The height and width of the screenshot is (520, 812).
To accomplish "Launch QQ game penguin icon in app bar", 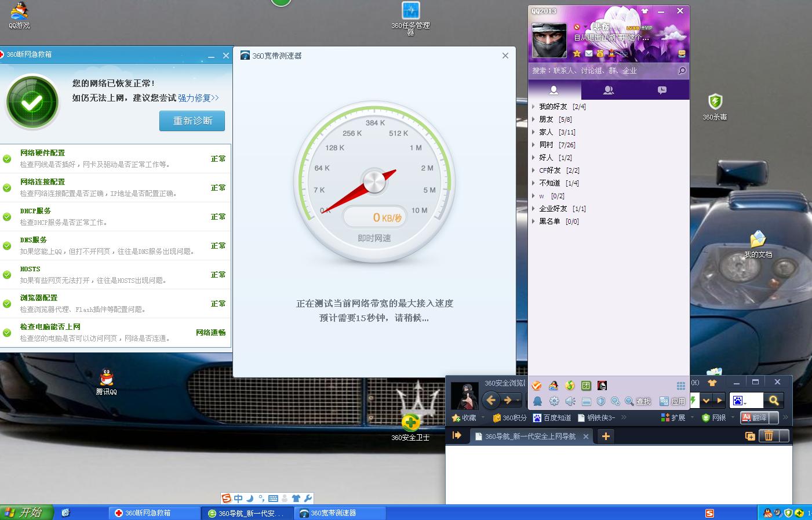I will tap(554, 386).
